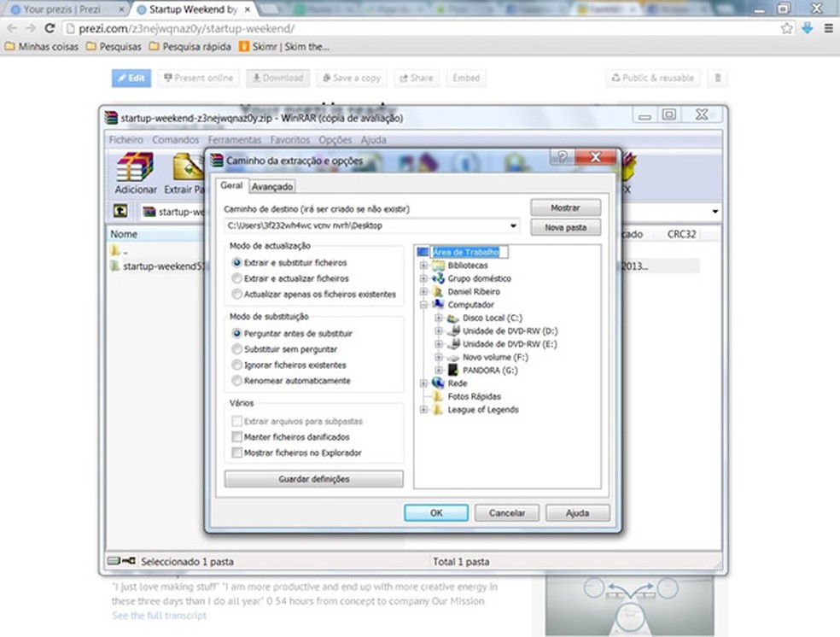The width and height of the screenshot is (840, 637).
Task: Click the delete trash icon on Prezi page
Action: point(718,79)
